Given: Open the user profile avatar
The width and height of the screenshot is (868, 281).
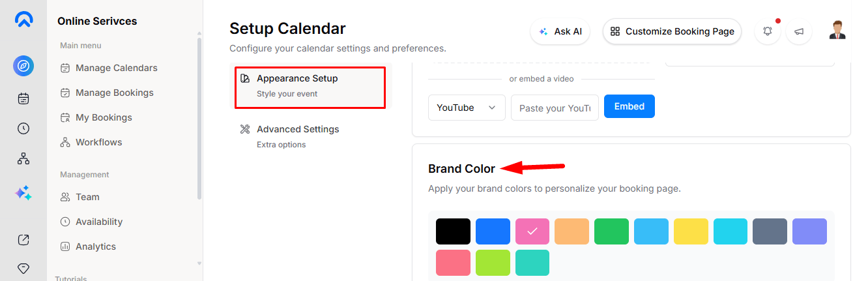Looking at the screenshot, I should point(837,30).
